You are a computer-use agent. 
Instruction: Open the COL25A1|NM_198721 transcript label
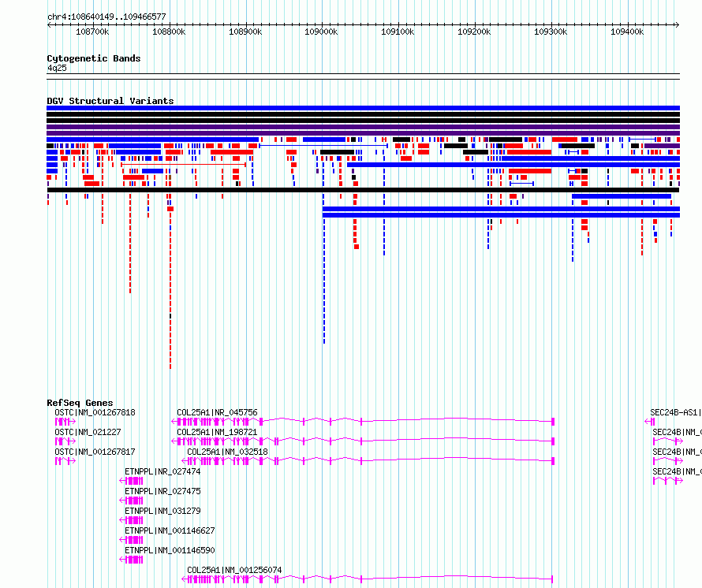point(217,432)
